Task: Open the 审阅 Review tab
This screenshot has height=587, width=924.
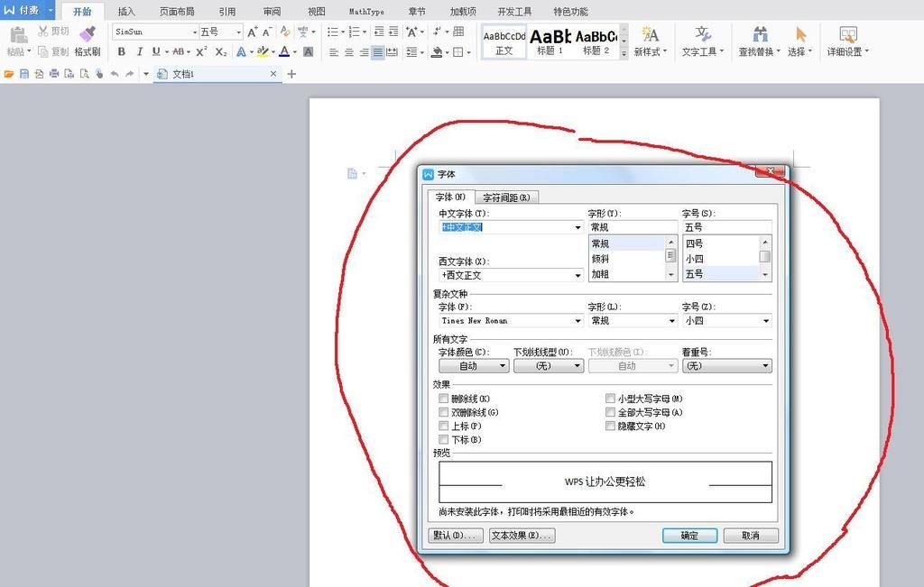Action: click(272, 11)
